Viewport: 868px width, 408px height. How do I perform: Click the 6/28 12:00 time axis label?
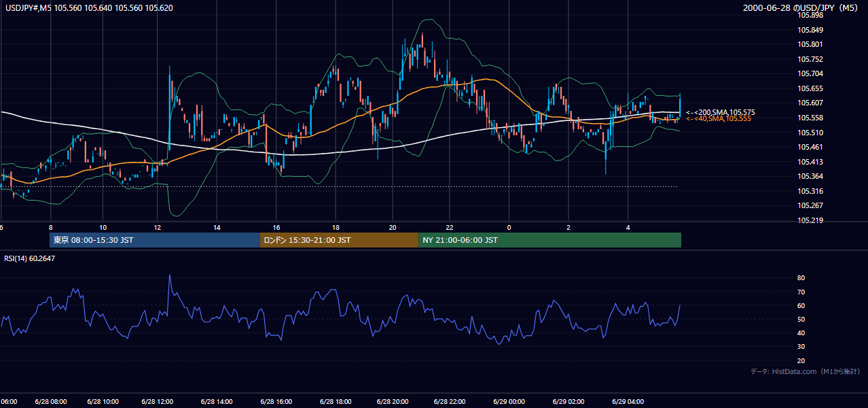158,402
